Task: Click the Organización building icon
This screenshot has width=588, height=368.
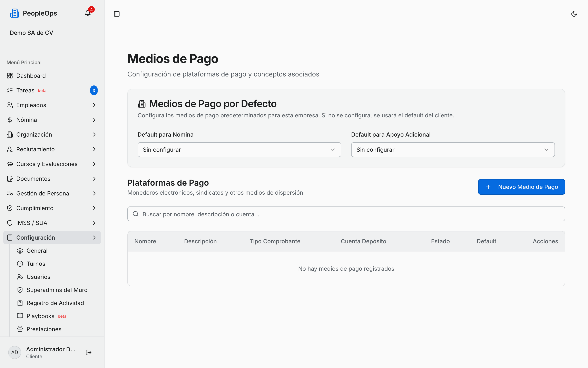Action: (10, 135)
